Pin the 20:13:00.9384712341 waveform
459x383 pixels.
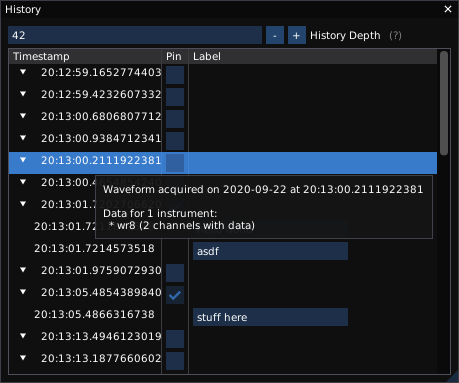point(175,141)
